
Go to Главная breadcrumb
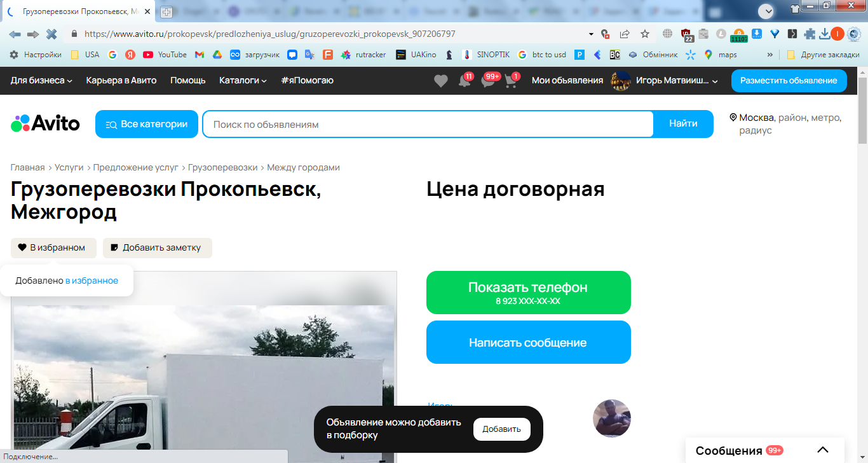[28, 168]
